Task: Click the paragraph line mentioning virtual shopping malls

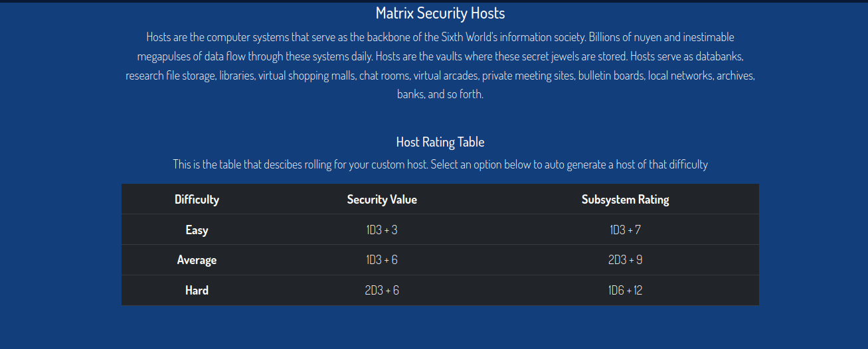Action: [440, 76]
